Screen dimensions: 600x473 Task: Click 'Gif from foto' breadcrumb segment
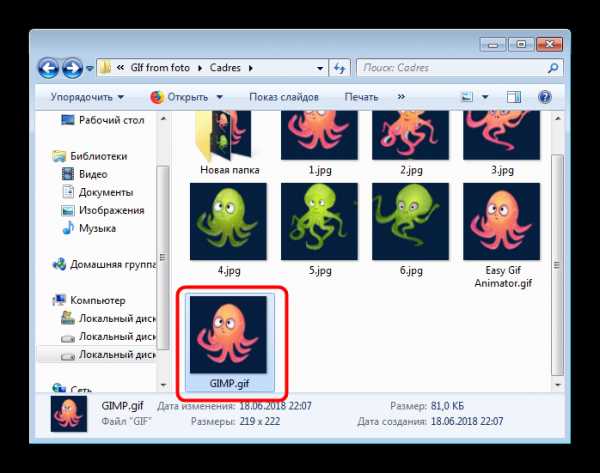pyautogui.click(x=160, y=68)
